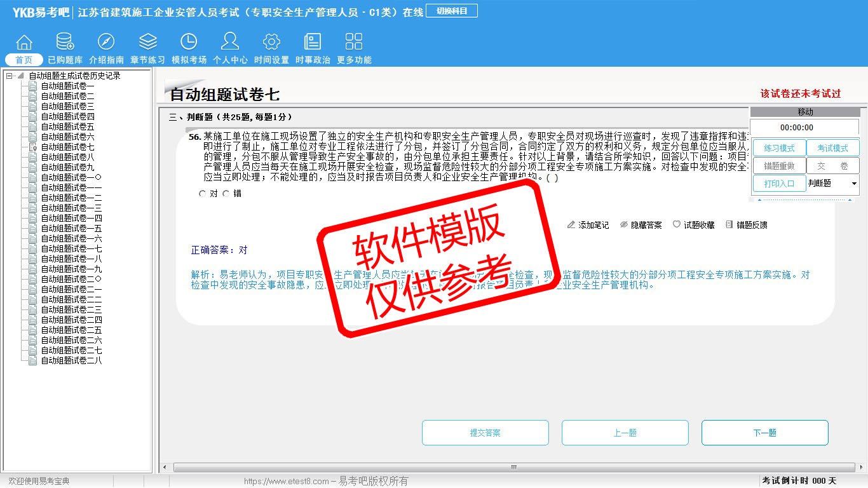Open 更多功能 grid icon
868x488 pixels.
click(353, 43)
